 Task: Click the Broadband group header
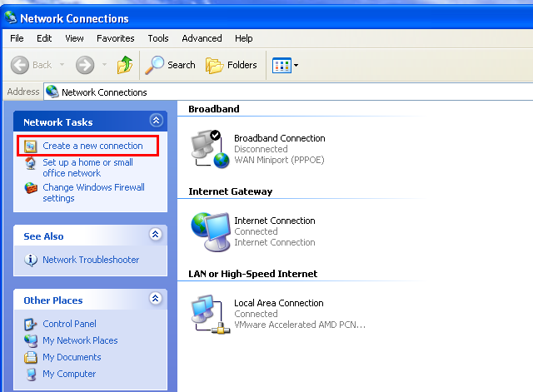point(214,109)
